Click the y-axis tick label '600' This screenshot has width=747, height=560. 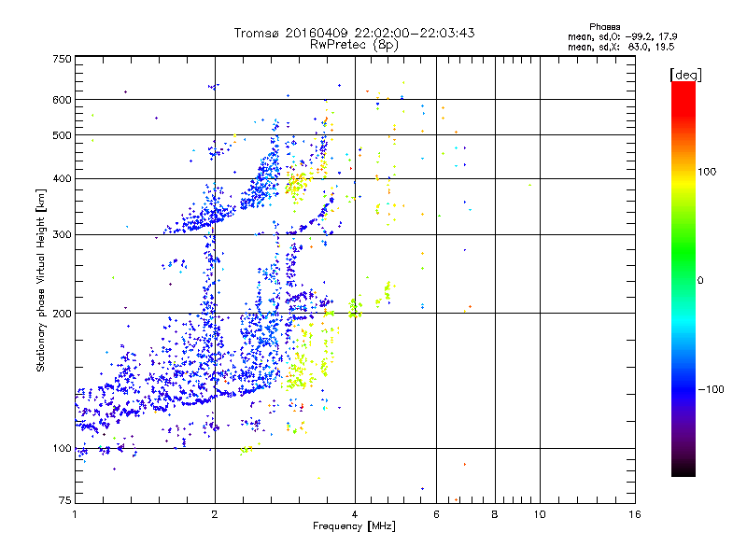62,100
